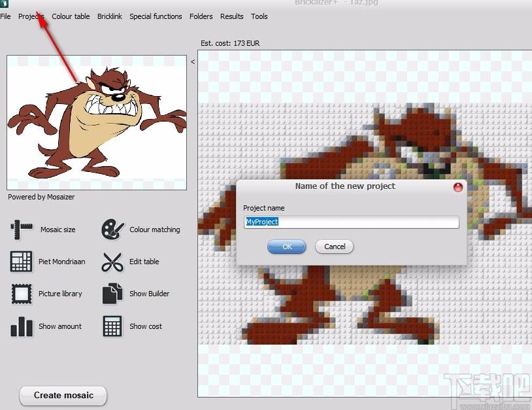Viewport: 532px width, 410px height.
Task: Click the 'Est. cost: 173 EUR' text
Action: [230, 43]
